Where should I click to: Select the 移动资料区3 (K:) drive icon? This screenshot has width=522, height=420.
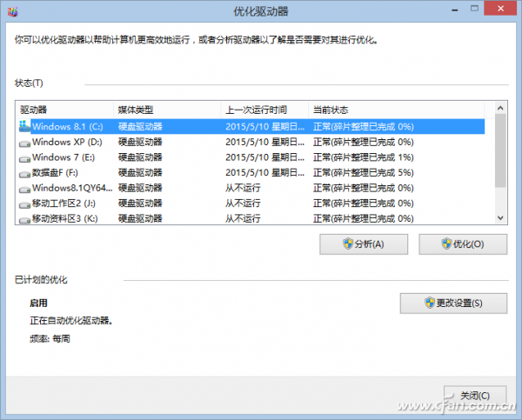[x=24, y=220]
